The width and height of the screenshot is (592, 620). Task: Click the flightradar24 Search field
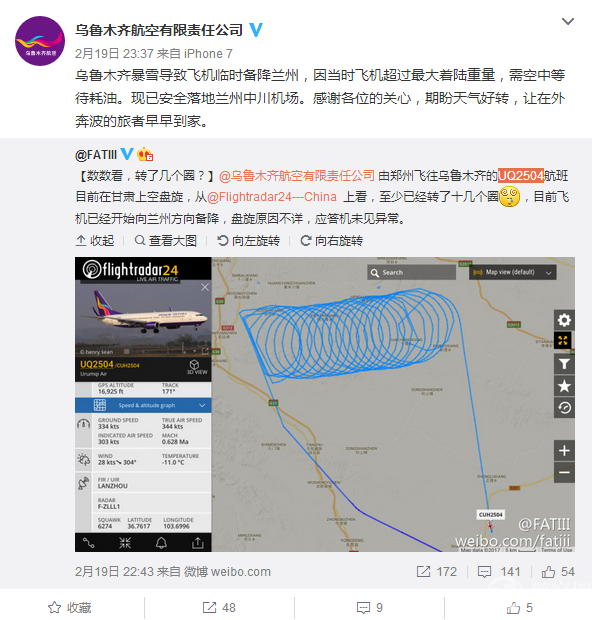(411, 272)
